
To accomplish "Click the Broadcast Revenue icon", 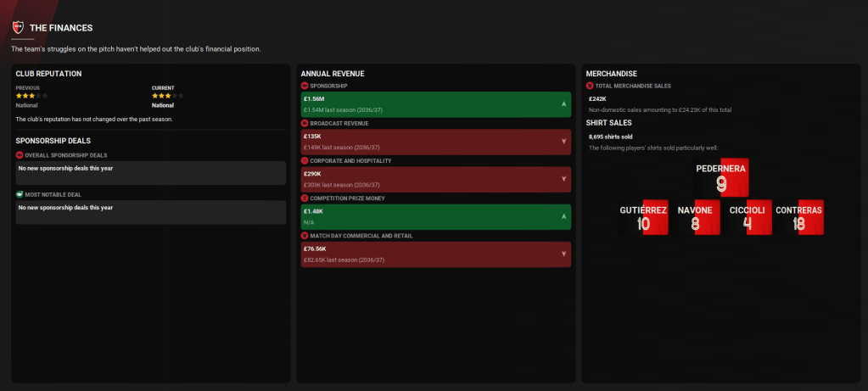I will coord(305,123).
